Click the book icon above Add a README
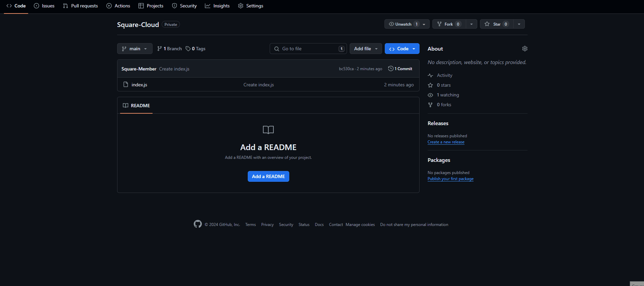The height and width of the screenshot is (286, 644). 268,130
